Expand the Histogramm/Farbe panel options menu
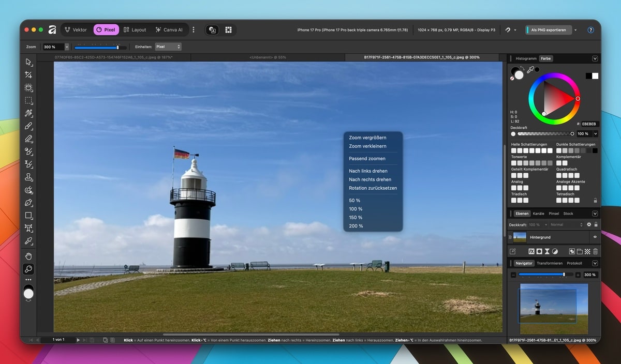 [595, 58]
